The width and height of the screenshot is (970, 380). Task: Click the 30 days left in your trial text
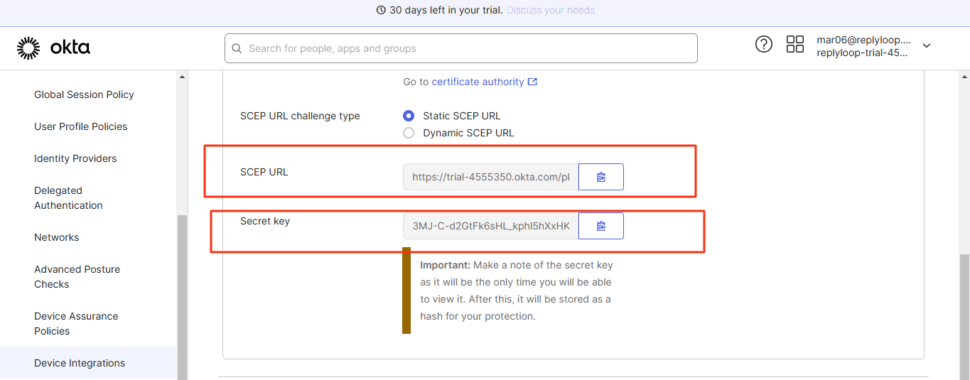pos(447,11)
